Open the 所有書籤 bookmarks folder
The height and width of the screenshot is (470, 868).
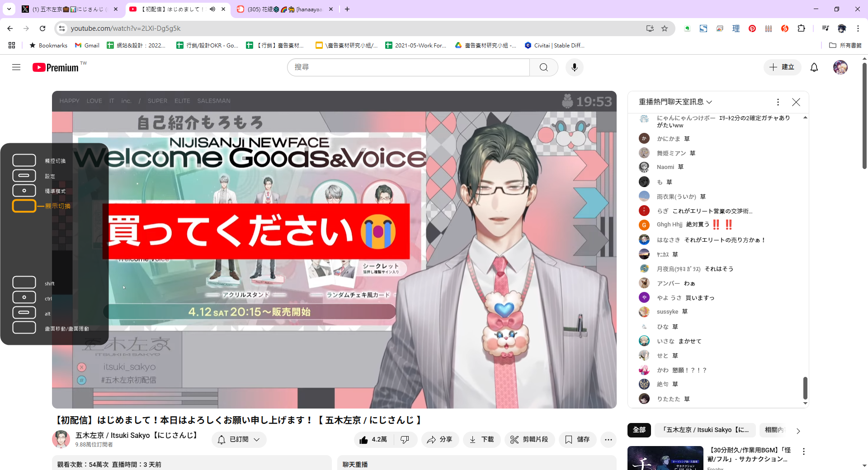tap(845, 45)
